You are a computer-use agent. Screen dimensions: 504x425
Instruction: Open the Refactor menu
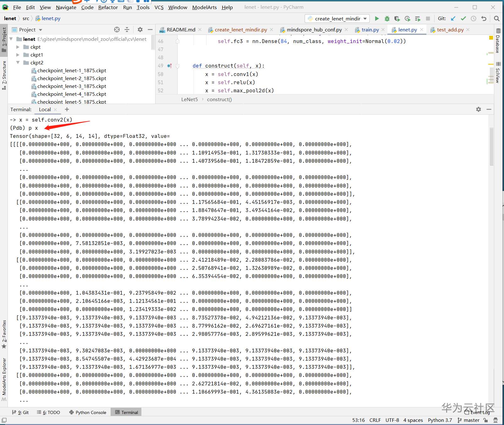[108, 7]
